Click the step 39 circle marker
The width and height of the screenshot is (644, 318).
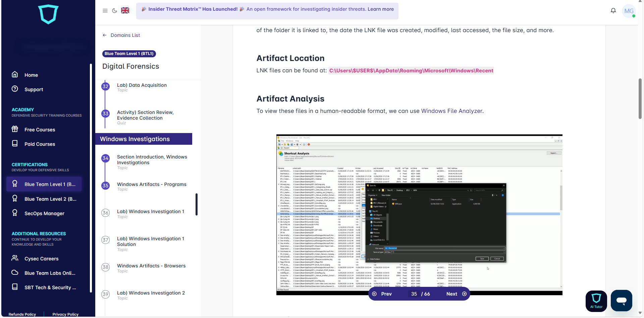(106, 294)
